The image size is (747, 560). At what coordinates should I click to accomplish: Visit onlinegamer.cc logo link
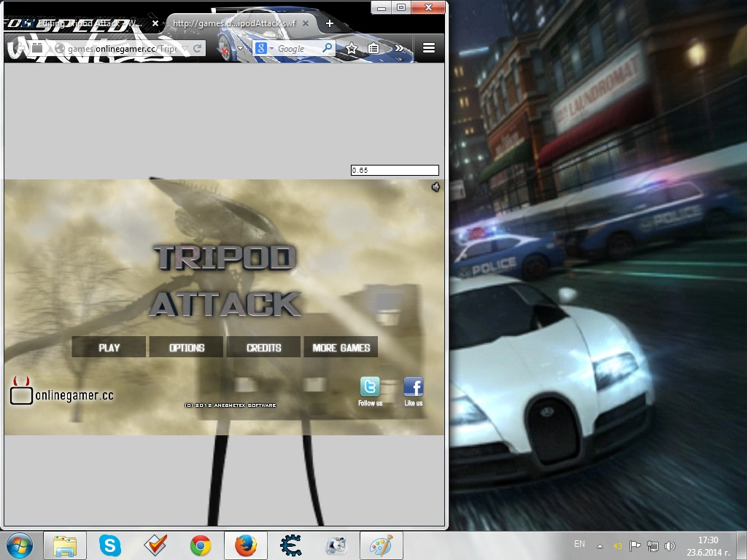pyautogui.click(x=62, y=391)
